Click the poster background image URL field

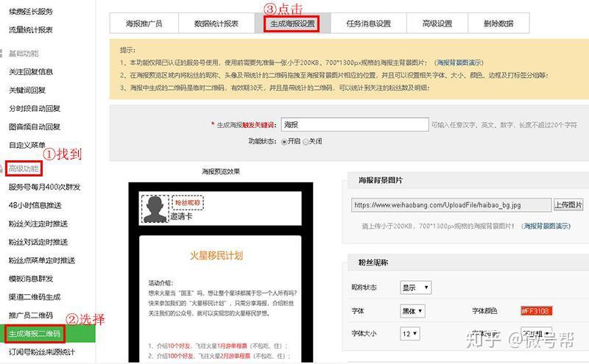[451, 205]
